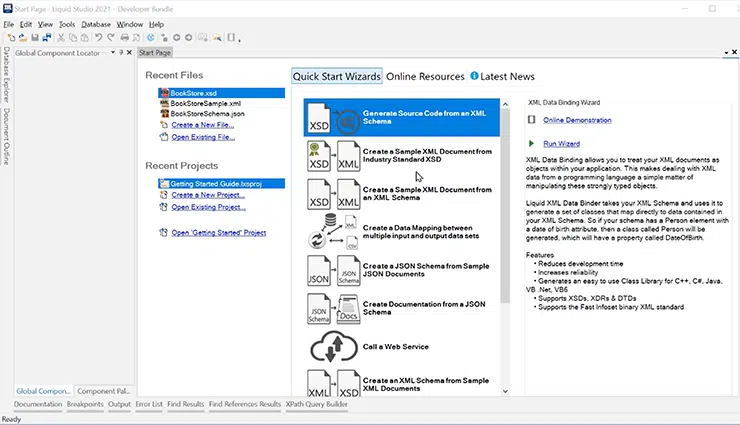Click the wizard list vertical scrollbar thumb
The image size is (740, 425).
505,206
